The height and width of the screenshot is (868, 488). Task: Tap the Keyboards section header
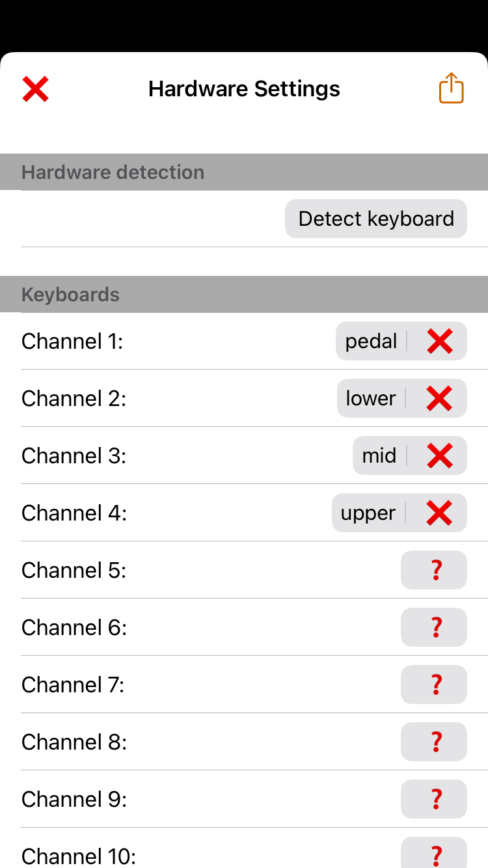click(x=71, y=295)
